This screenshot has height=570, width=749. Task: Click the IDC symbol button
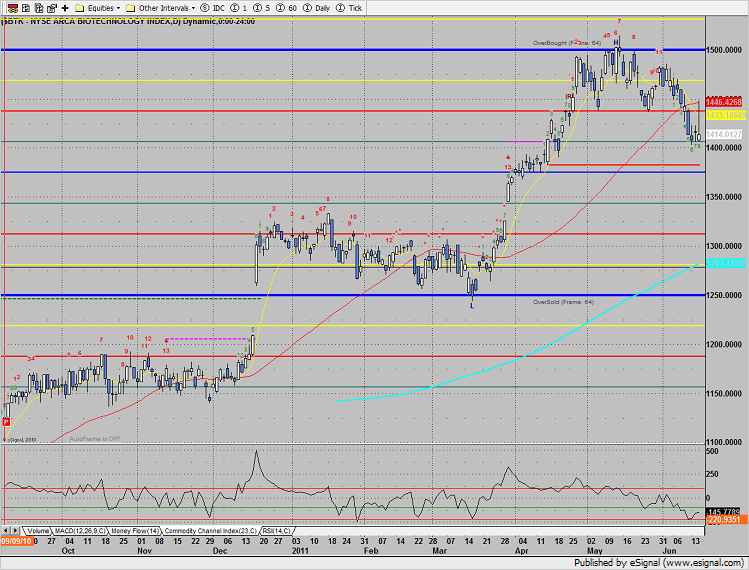pyautogui.click(x=213, y=8)
